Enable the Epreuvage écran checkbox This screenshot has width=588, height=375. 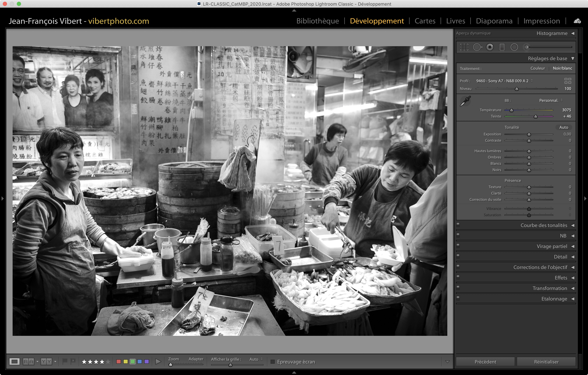coord(273,362)
